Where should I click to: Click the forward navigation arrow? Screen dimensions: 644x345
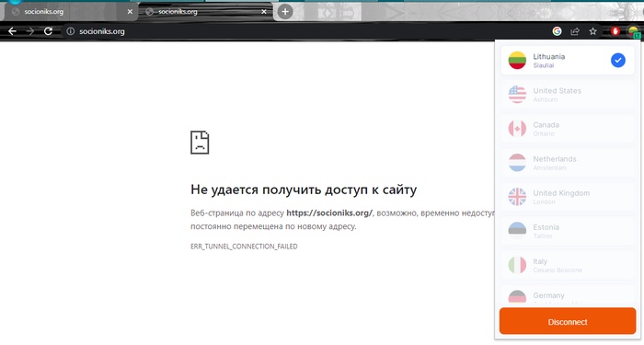click(30, 31)
